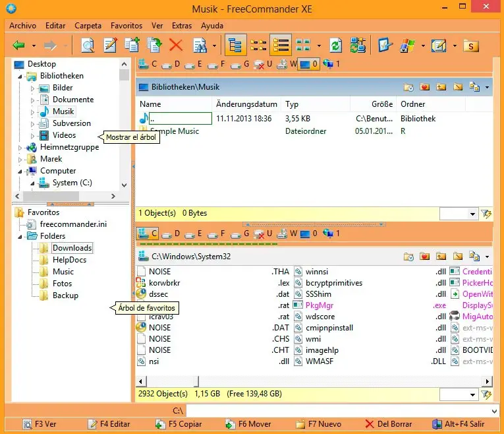The image size is (504, 434).
Task: Select the Downloads folder in favorites tree
Action: [x=72, y=248]
